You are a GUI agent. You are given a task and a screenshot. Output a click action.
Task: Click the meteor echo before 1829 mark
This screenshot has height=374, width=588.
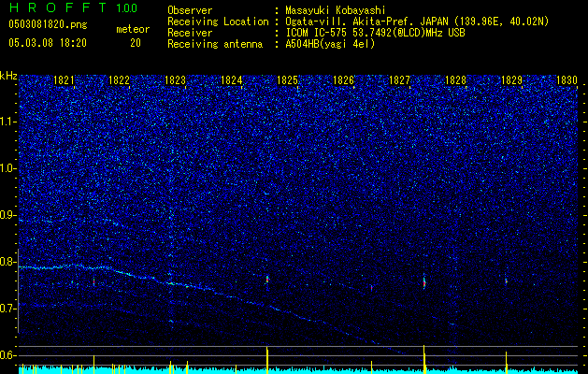pyautogui.click(x=506, y=280)
